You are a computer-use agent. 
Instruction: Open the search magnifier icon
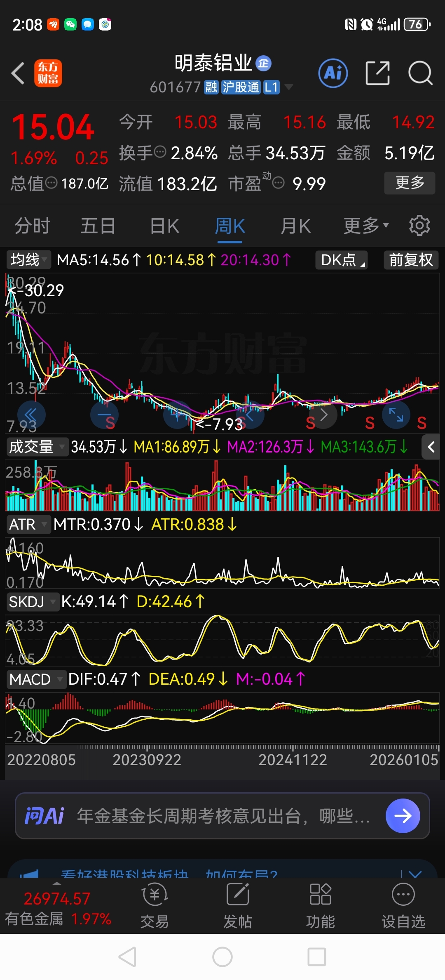pos(420,73)
